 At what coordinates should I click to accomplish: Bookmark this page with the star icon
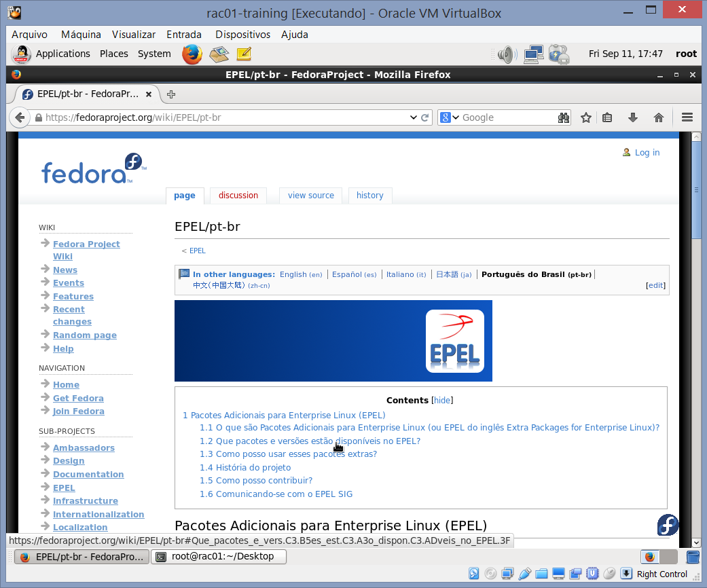pos(585,117)
